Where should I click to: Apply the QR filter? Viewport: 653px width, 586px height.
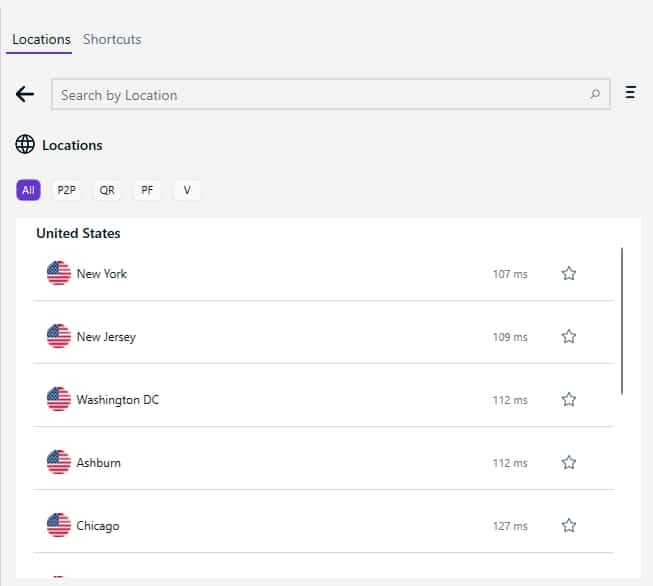tap(107, 190)
